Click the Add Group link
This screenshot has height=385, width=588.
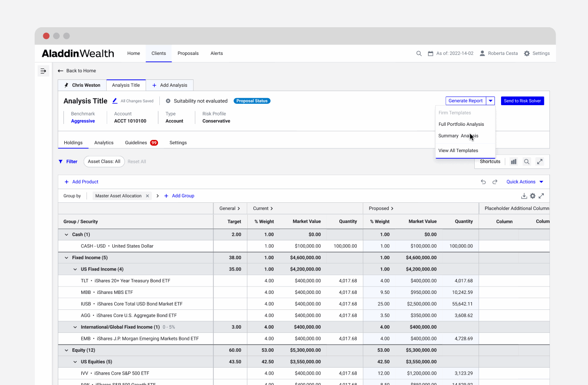(x=179, y=196)
